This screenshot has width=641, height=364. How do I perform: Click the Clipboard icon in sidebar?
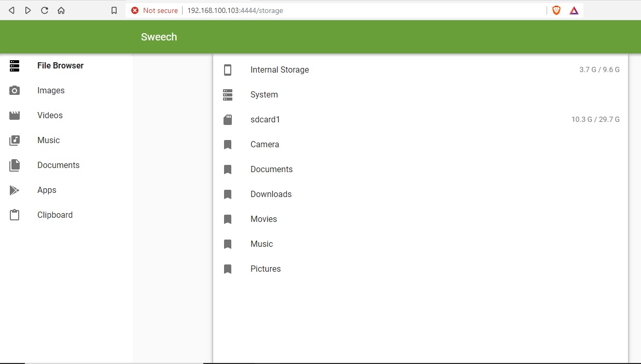pos(15,215)
